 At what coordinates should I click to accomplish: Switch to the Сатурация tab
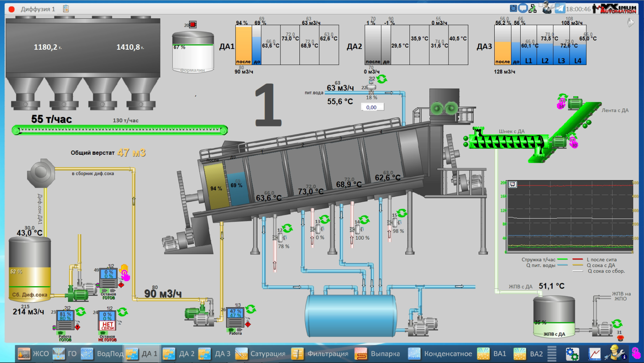pos(260,354)
